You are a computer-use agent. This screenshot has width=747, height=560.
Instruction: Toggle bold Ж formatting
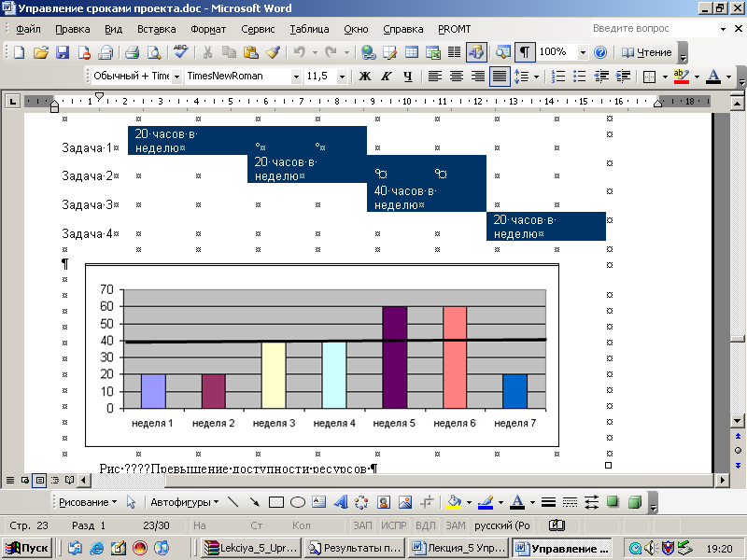pyautogui.click(x=365, y=77)
